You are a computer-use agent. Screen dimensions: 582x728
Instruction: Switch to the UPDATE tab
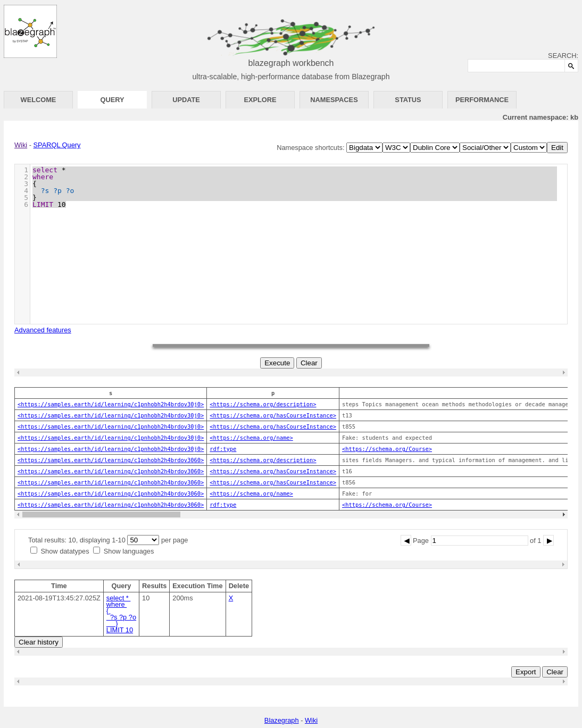(186, 100)
